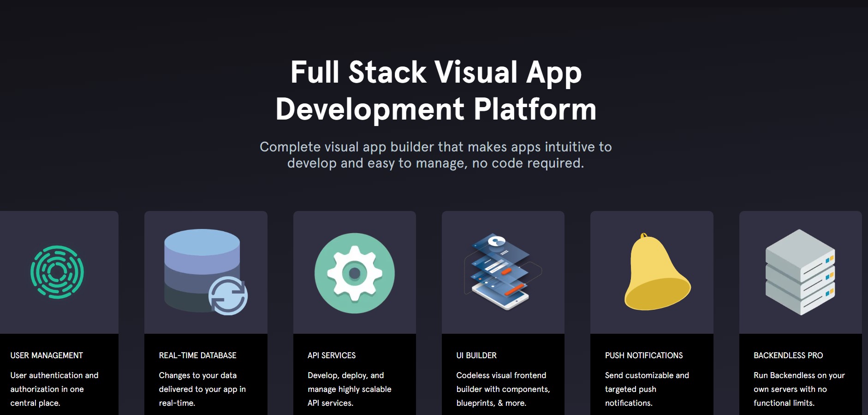Image resolution: width=868 pixels, height=415 pixels.
Task: Click the 'Complete visual app builder' subtitle text
Action: pyautogui.click(x=436, y=155)
